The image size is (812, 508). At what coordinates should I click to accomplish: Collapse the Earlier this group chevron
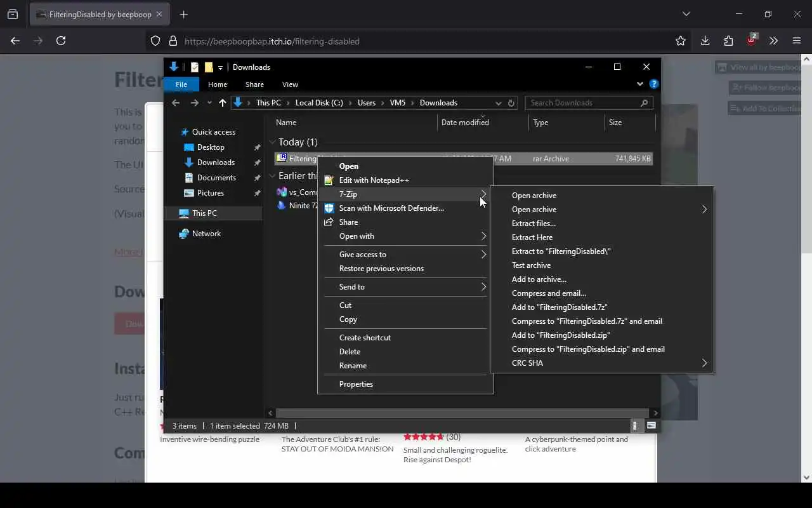(x=272, y=176)
